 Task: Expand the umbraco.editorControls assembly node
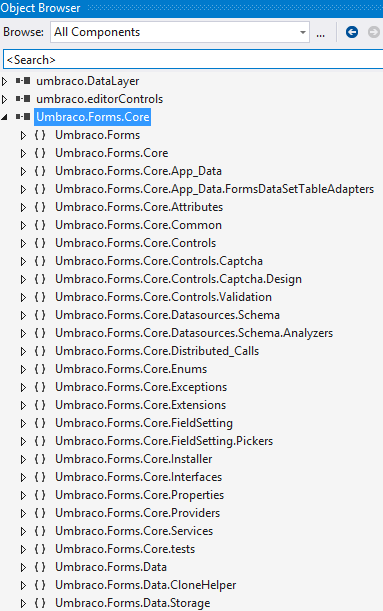pyautogui.click(x=5, y=99)
